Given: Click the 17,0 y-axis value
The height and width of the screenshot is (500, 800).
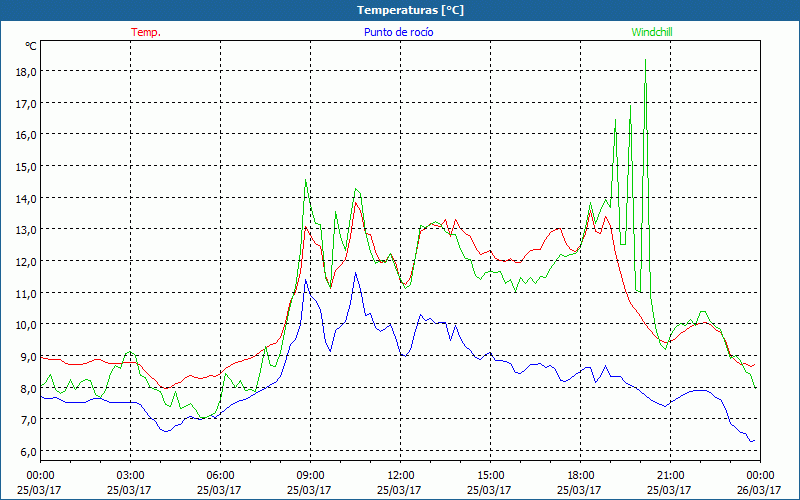Looking at the screenshot, I should [27, 103].
